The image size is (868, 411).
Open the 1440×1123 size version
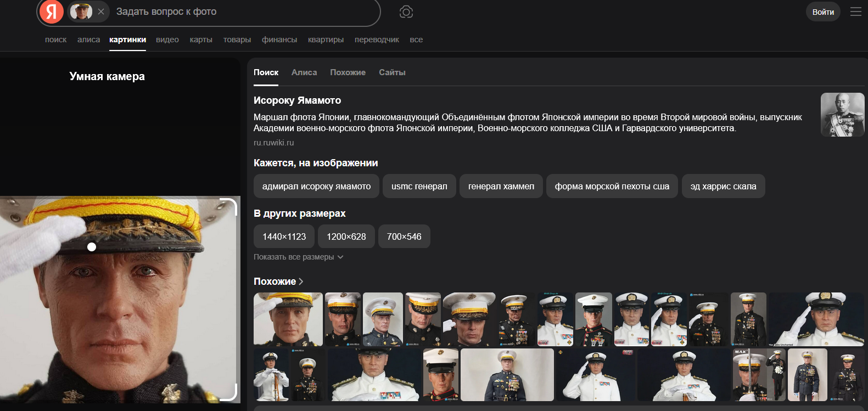point(284,237)
